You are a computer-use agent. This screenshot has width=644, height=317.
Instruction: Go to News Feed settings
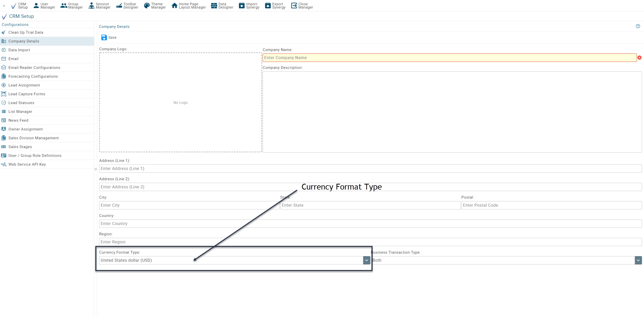[x=47, y=120]
